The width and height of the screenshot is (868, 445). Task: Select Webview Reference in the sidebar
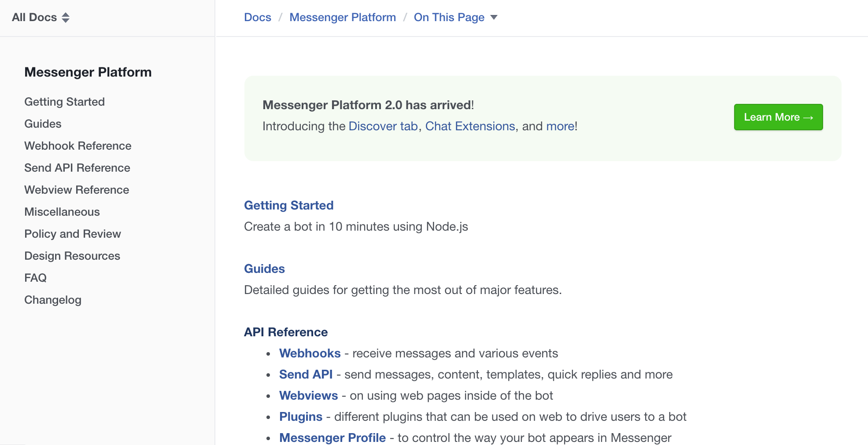pyautogui.click(x=77, y=190)
